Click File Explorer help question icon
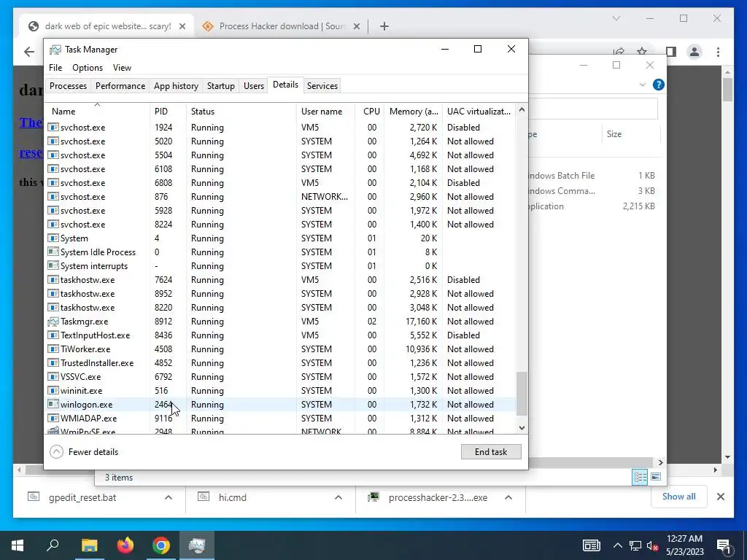 tap(659, 85)
